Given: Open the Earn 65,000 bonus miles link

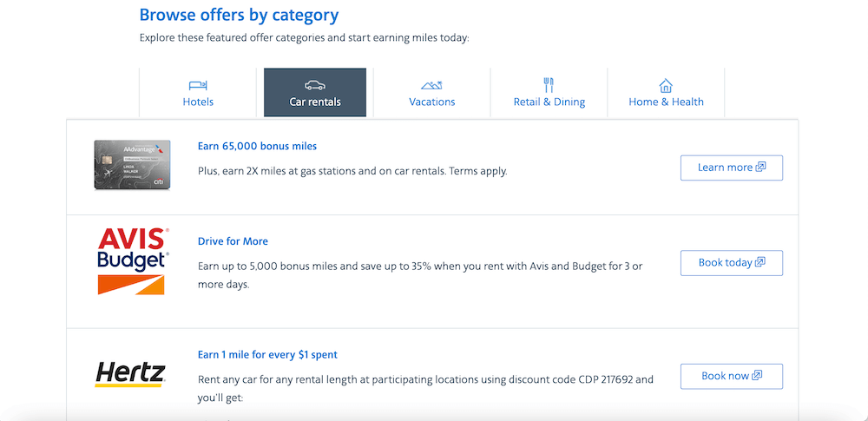Looking at the screenshot, I should coord(258,146).
